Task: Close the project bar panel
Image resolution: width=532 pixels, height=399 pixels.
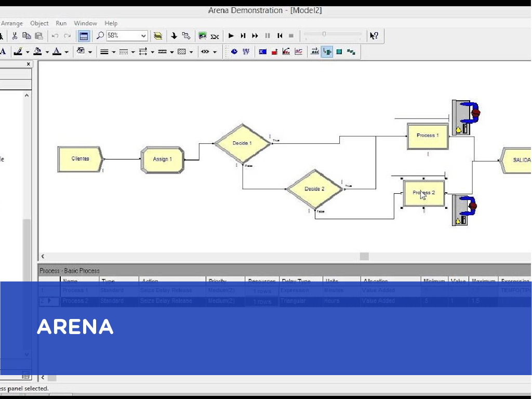Action: 29,64
